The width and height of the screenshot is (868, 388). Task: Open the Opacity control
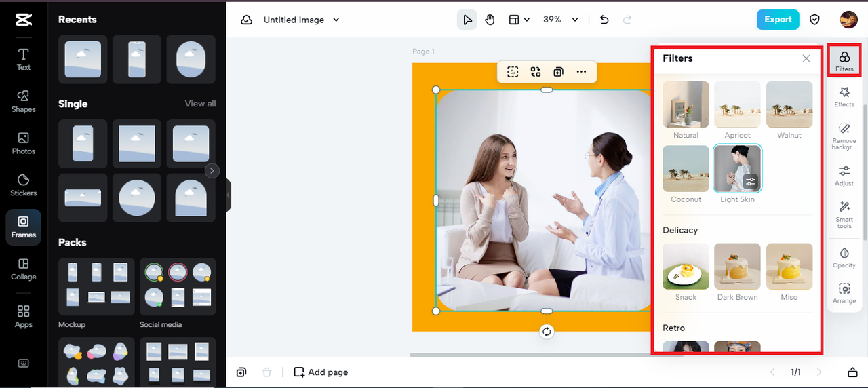pyautogui.click(x=844, y=258)
